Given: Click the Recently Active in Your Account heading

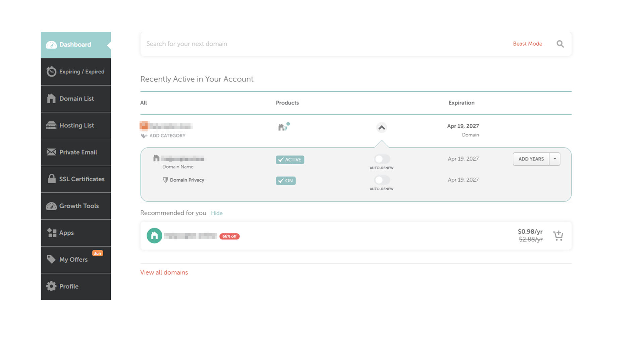Looking at the screenshot, I should tap(197, 79).
